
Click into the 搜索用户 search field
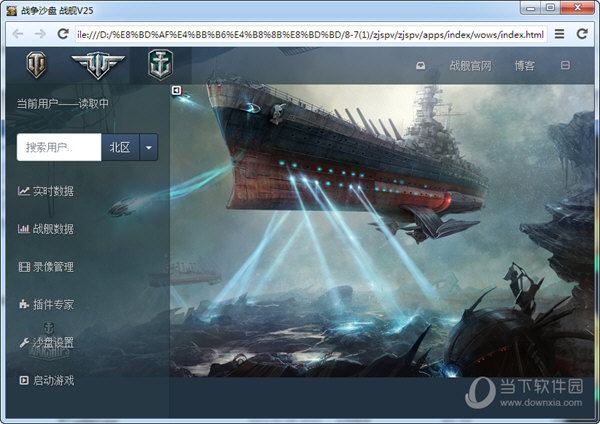click(x=59, y=147)
